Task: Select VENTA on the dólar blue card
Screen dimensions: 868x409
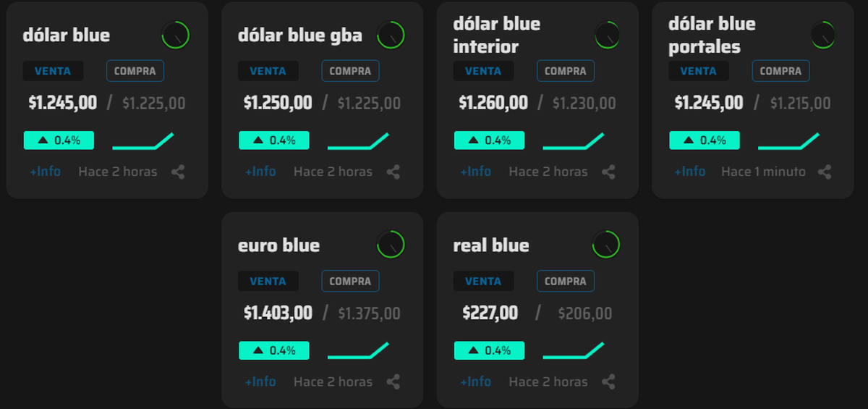Action: pos(53,71)
